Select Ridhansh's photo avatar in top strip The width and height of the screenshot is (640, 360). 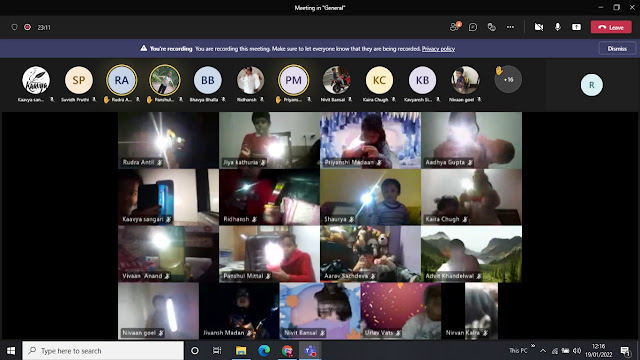251,80
